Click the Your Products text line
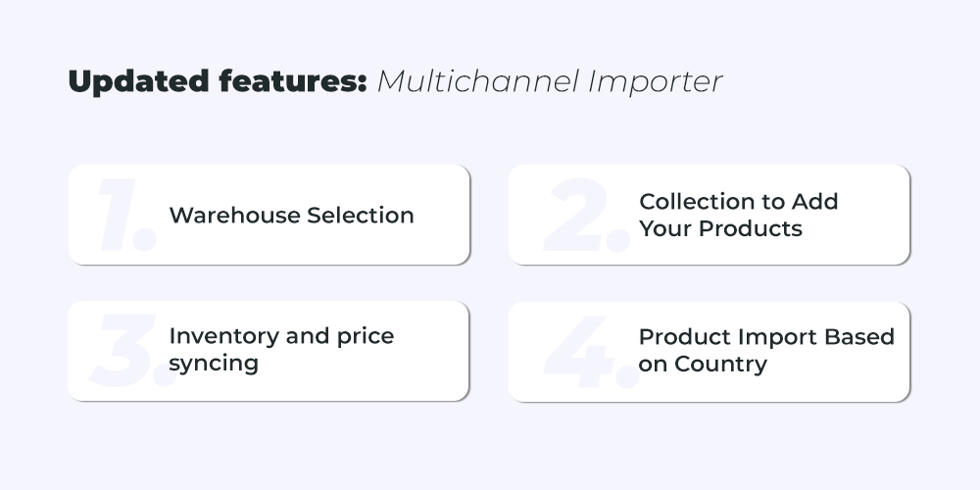The image size is (980, 490). (x=720, y=228)
